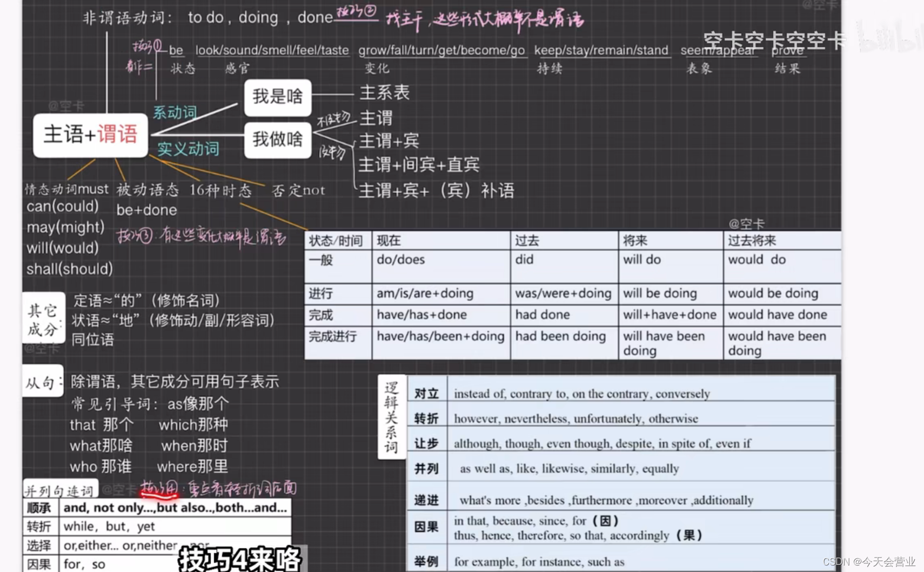Click the 否定not label

point(298,190)
